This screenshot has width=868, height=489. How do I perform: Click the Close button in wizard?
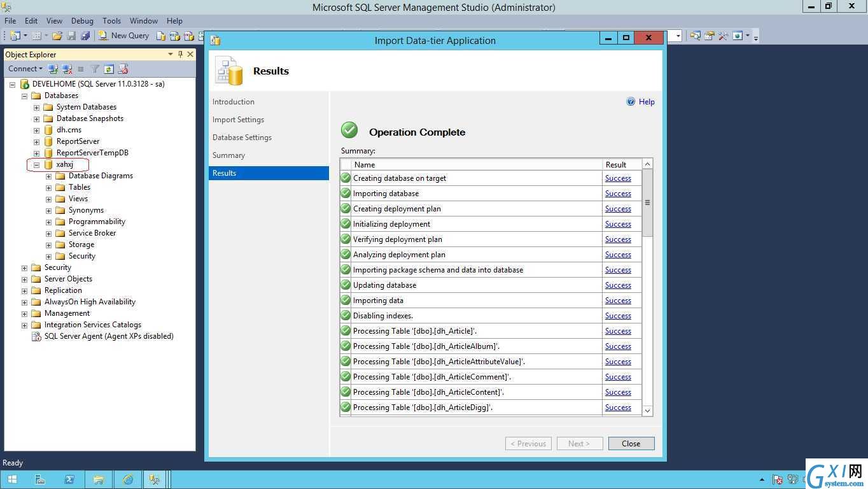point(631,444)
